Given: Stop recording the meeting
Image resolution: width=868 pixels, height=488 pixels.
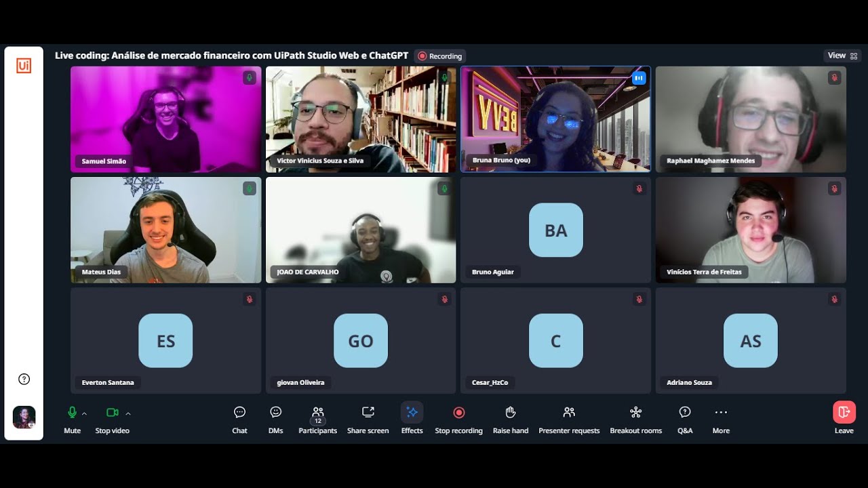Looking at the screenshot, I should point(458,419).
